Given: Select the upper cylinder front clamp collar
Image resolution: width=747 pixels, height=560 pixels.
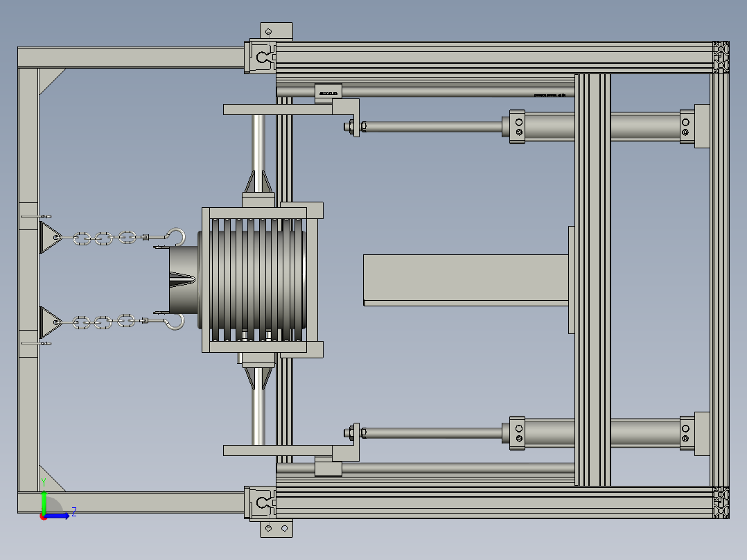Looking at the screenshot, I should [517, 127].
